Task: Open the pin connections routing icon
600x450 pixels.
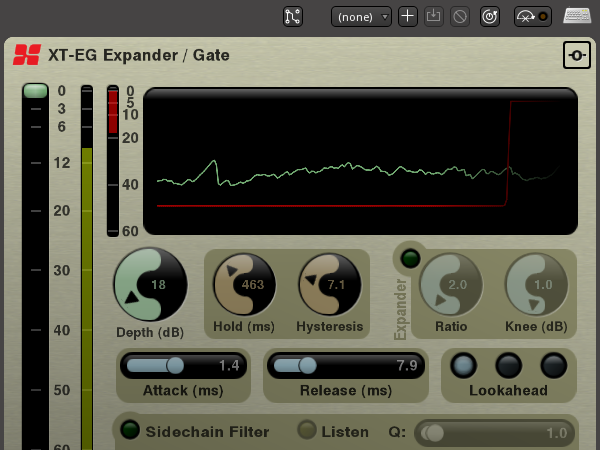Action: pyautogui.click(x=293, y=16)
